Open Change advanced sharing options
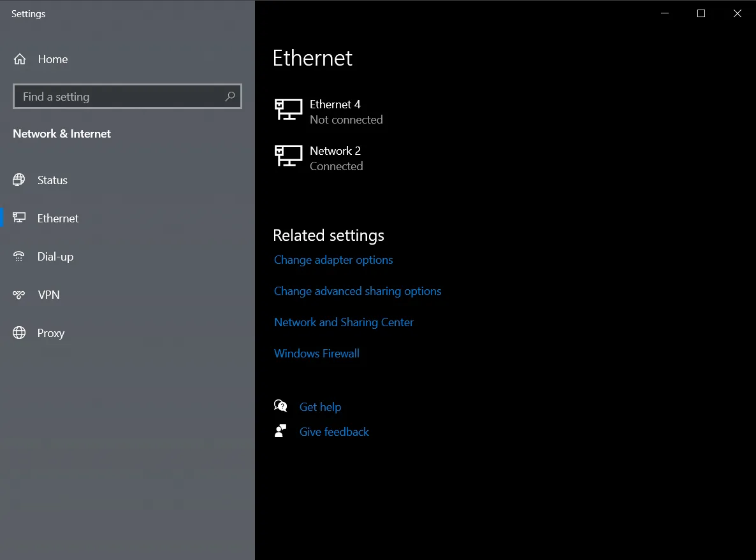This screenshot has width=756, height=560. click(x=358, y=291)
